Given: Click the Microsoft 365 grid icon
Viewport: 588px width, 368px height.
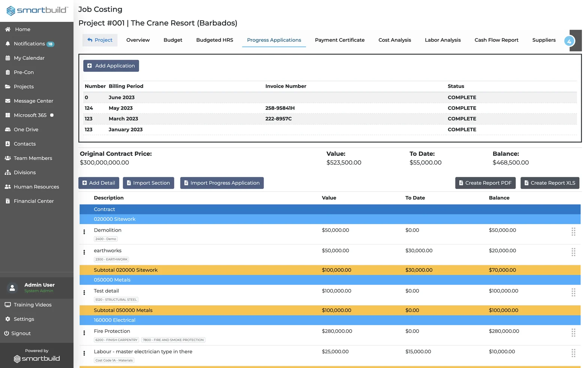Looking at the screenshot, I should point(7,115).
